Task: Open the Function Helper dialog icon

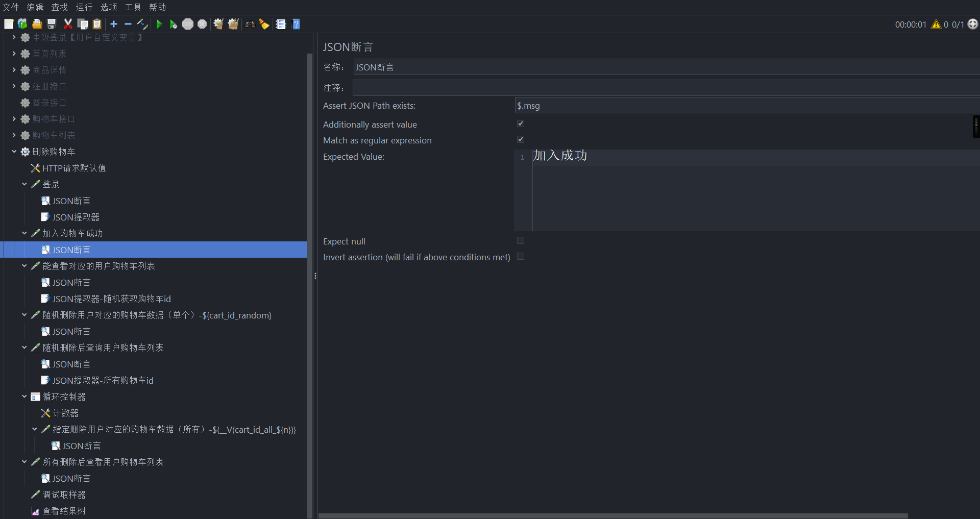Action: (281, 24)
